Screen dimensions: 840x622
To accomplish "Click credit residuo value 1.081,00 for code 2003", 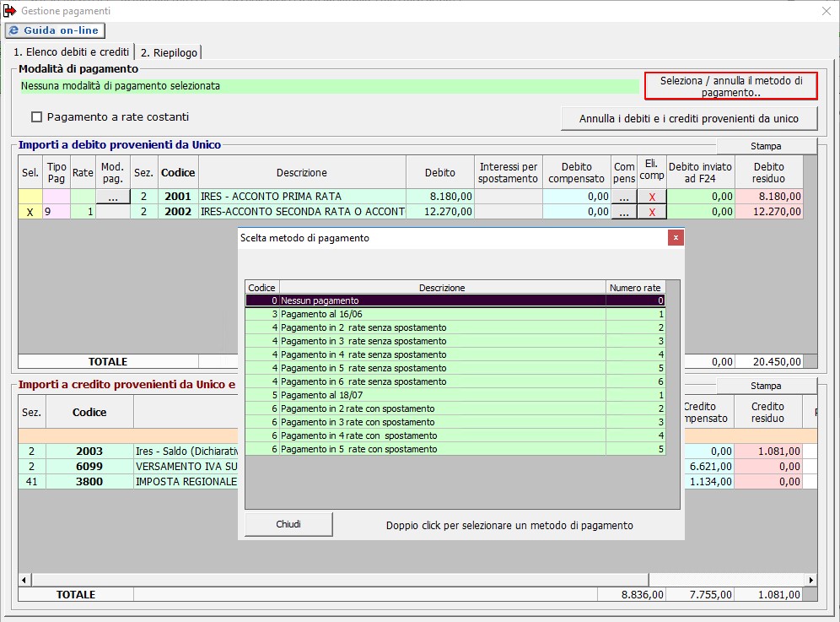I will [x=767, y=451].
